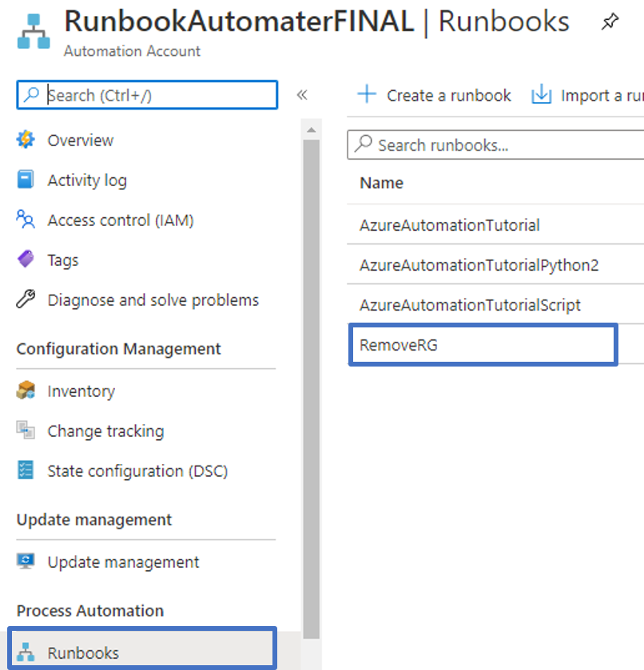The height and width of the screenshot is (670, 644).
Task: Click the plus icon for Create a runbook
Action: [x=367, y=94]
